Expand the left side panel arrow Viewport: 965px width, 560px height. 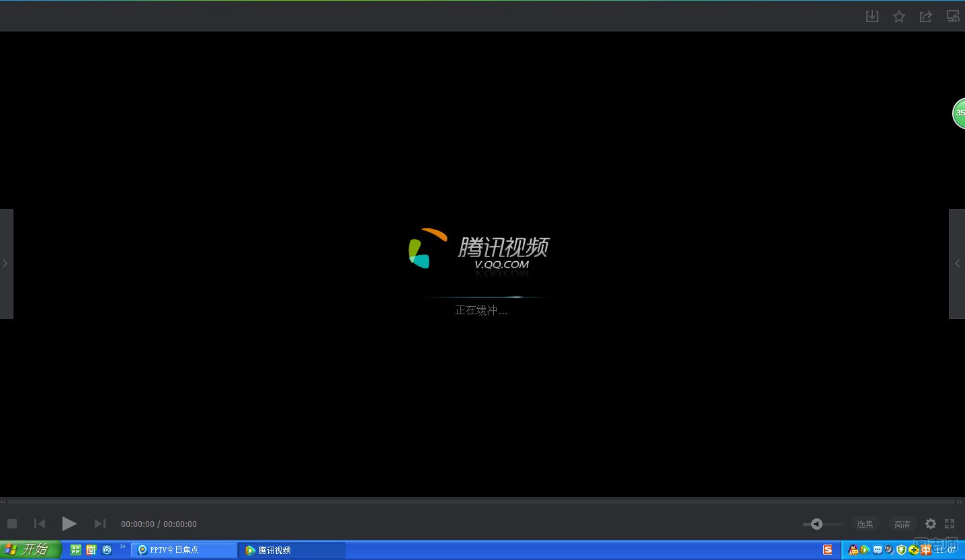coord(5,263)
